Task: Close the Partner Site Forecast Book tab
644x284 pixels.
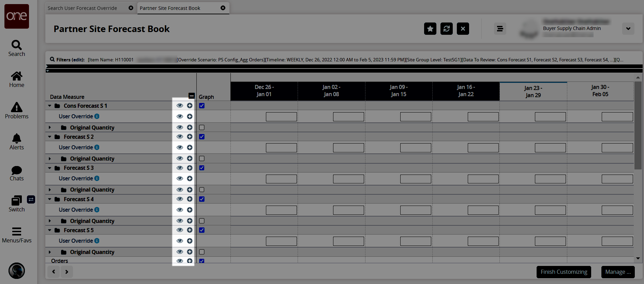Action: pos(223,8)
